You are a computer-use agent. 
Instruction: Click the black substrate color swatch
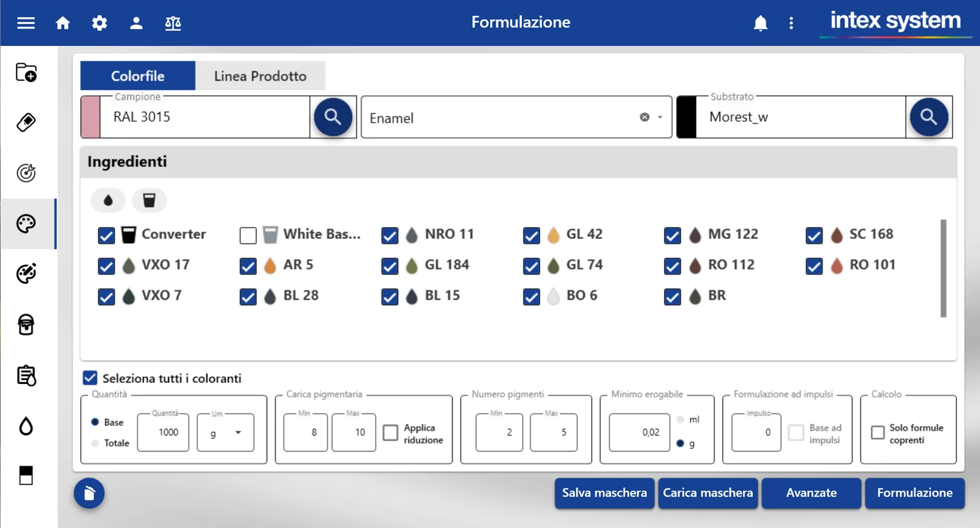pos(687,117)
